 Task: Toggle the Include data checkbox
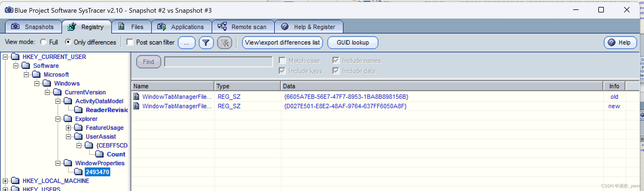click(336, 71)
